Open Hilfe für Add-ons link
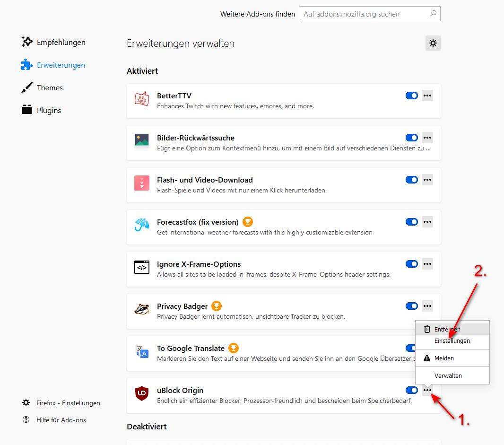The image size is (504, 445). 61,420
